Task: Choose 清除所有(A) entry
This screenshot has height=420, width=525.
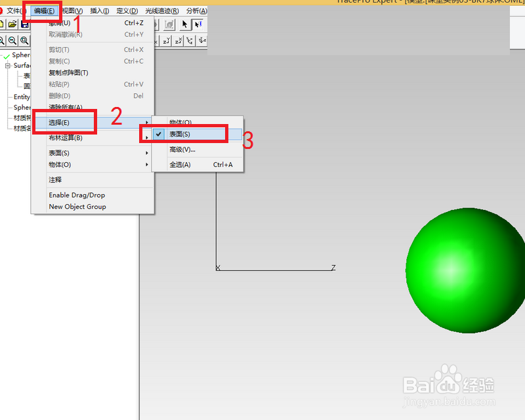Action: [x=93, y=107]
